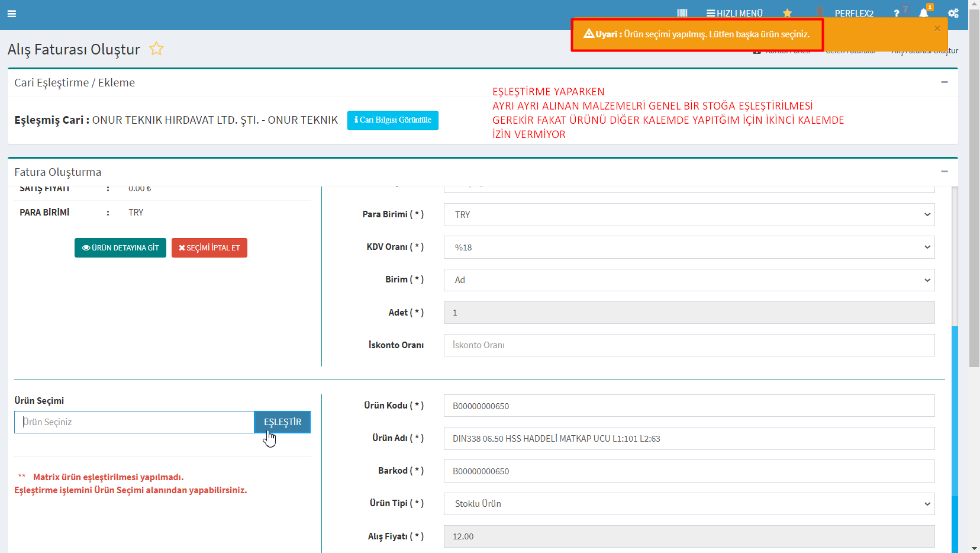
Task: Open the PERFLEX2 user menu
Action: [x=853, y=13]
